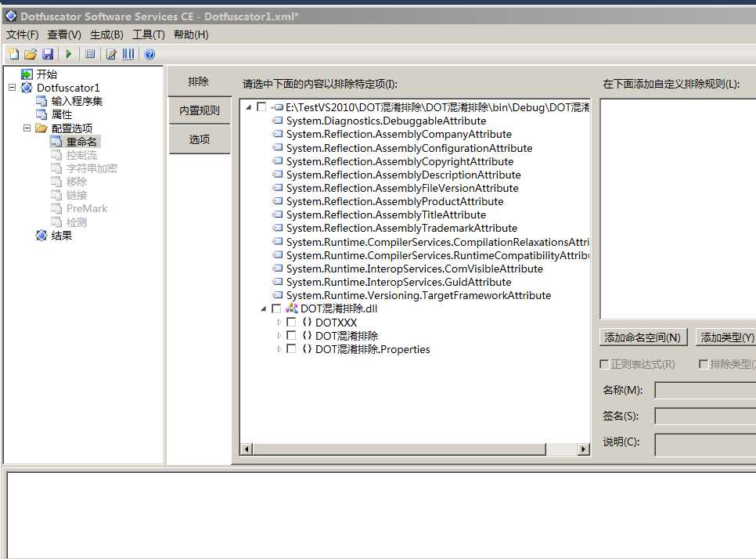Open the 生成(B) menu
Screen dimensions: 756x559
(106, 34)
